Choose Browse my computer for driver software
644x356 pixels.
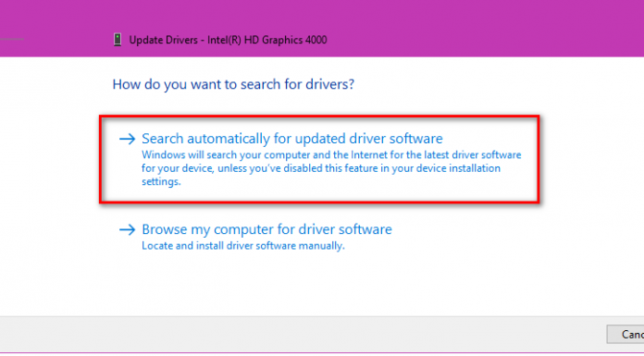[x=266, y=229]
